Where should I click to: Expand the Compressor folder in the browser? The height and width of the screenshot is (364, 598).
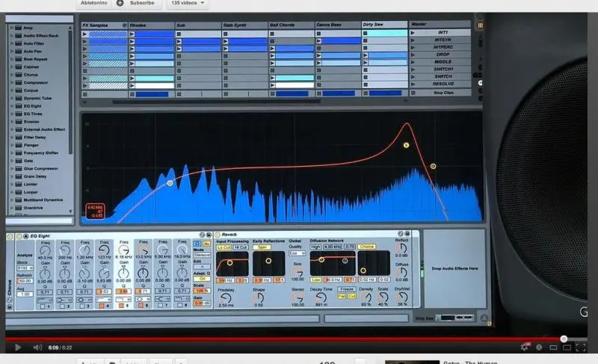click(12, 82)
